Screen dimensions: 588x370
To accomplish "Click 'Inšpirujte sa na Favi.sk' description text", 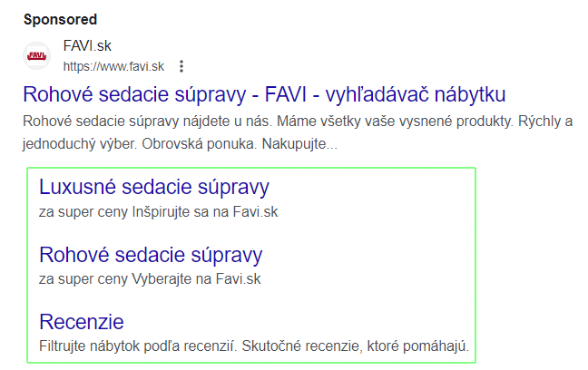I will click(x=205, y=212).
